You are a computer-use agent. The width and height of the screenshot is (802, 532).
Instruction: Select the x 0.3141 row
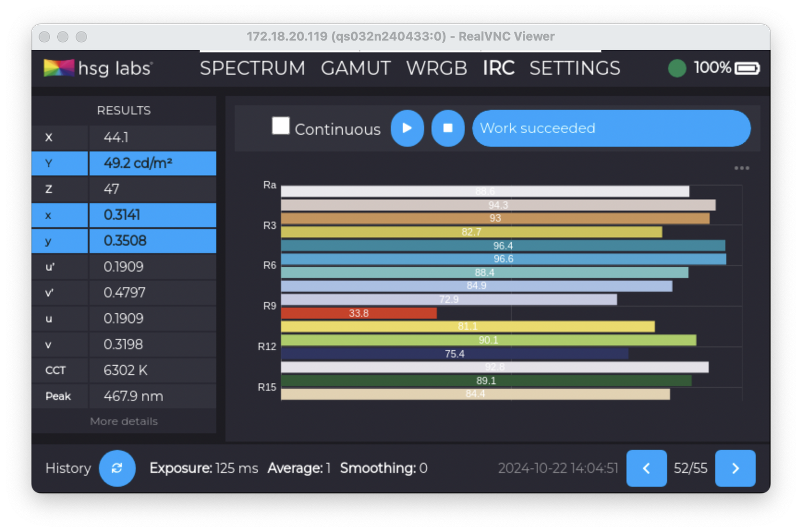pyautogui.click(x=124, y=215)
